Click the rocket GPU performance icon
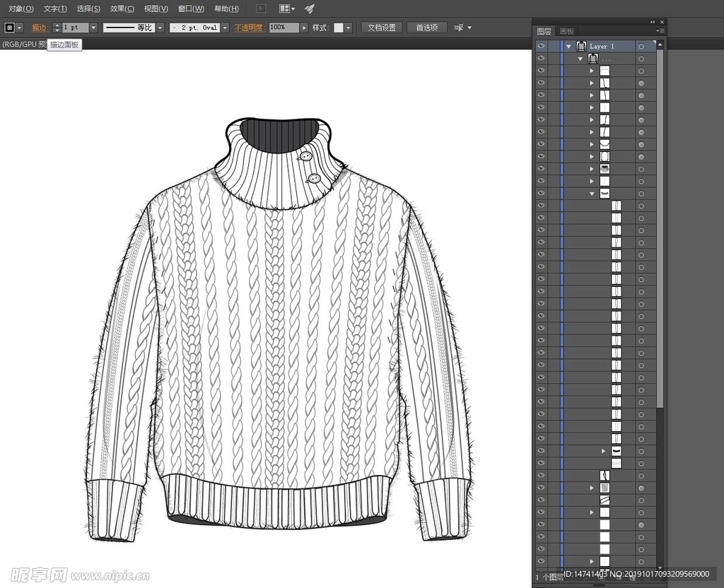Viewport: 724px width, 588px height. coord(310,8)
